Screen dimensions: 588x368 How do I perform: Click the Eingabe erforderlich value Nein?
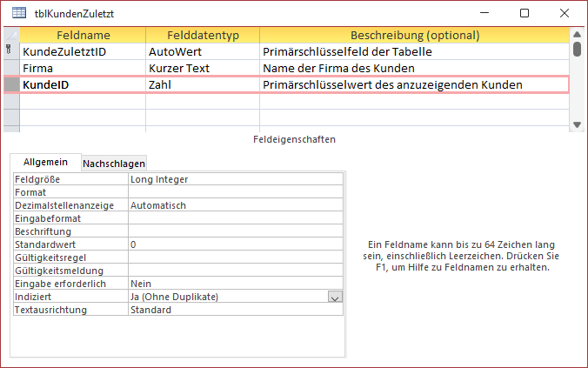[236, 284]
